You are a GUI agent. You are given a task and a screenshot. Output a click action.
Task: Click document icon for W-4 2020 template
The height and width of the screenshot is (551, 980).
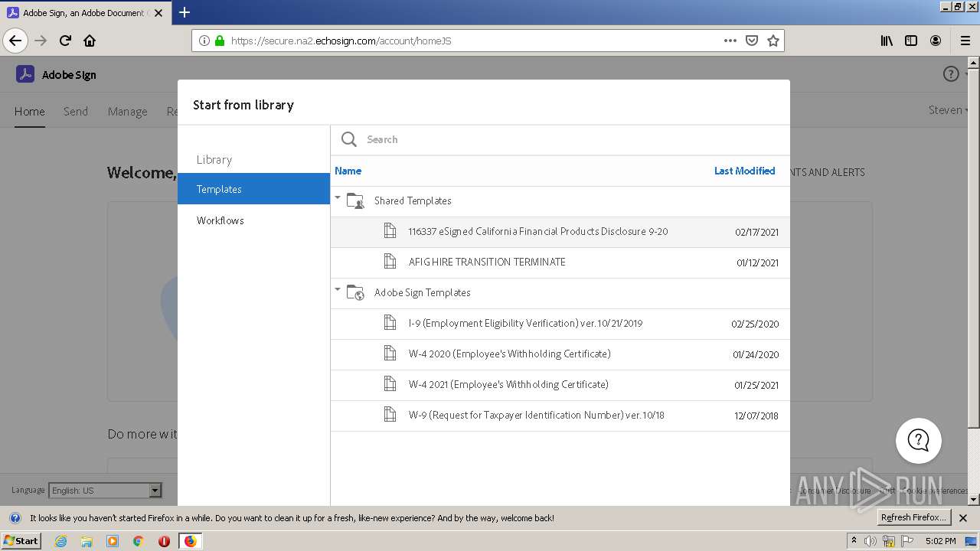click(x=390, y=354)
